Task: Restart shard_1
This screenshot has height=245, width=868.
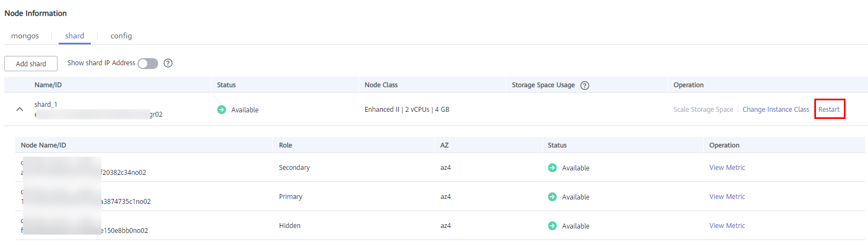Action: 829,110
